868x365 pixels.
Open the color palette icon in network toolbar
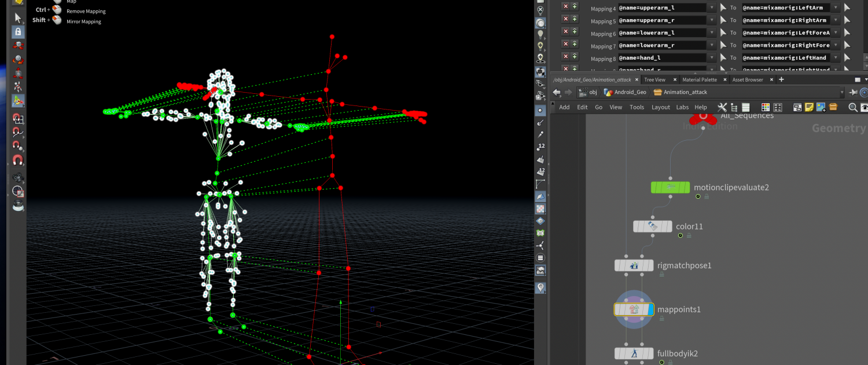pos(766,107)
